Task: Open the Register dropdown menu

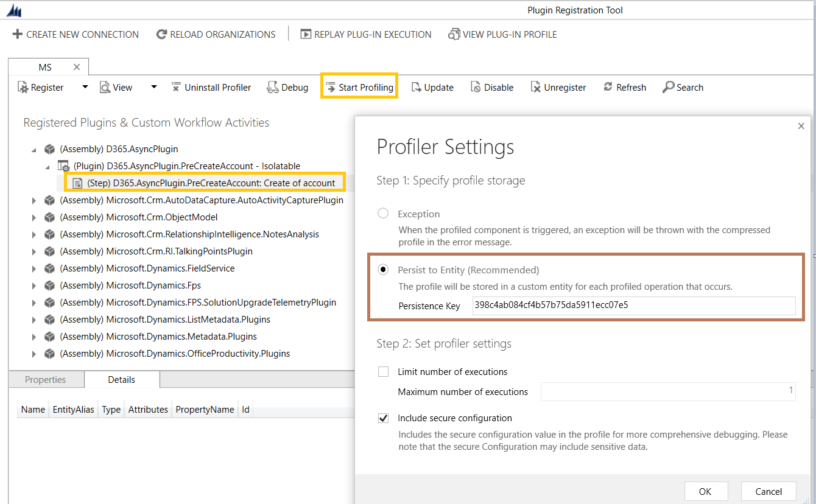Action: coord(84,86)
